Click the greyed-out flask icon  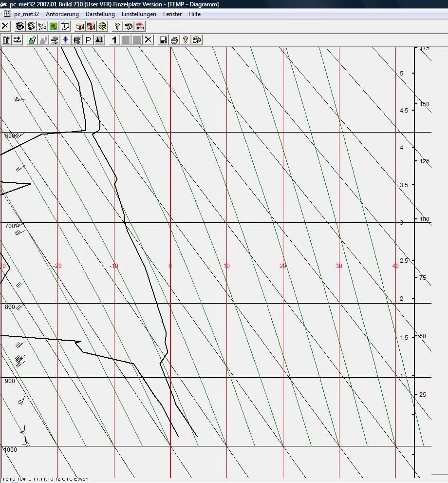(43, 40)
